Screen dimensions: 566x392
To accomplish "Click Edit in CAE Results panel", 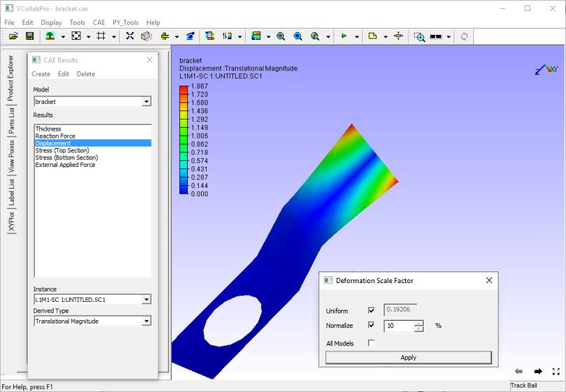I will click(64, 74).
